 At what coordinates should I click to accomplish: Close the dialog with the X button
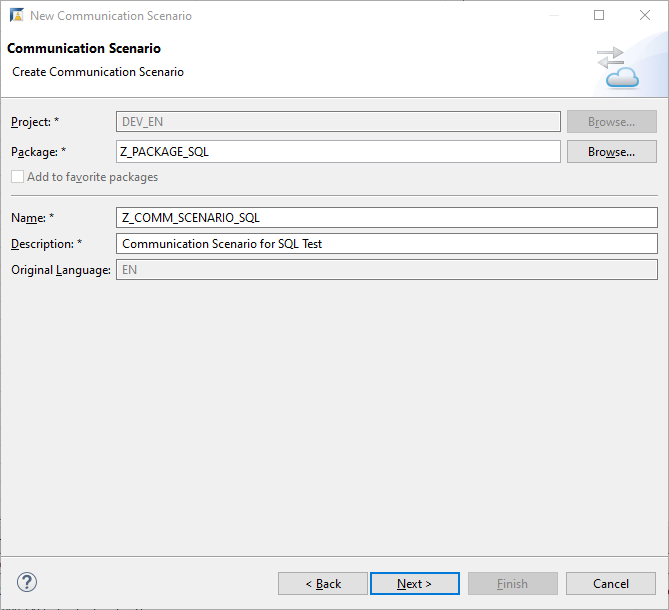645,15
